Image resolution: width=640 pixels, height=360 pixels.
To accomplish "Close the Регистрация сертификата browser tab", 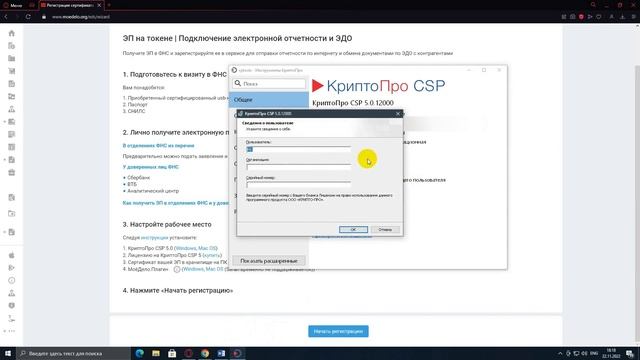I will click(x=99, y=5).
